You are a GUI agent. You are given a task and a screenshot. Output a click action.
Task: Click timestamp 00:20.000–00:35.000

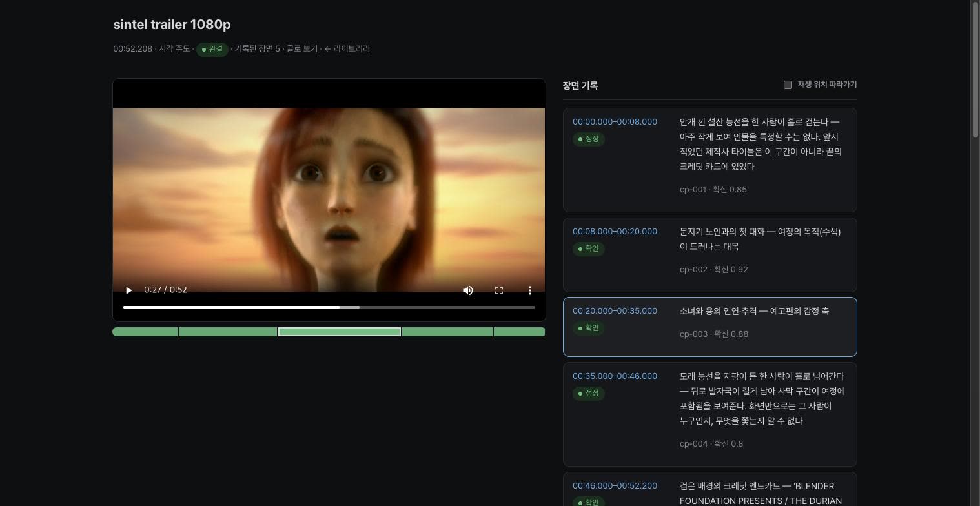(615, 311)
